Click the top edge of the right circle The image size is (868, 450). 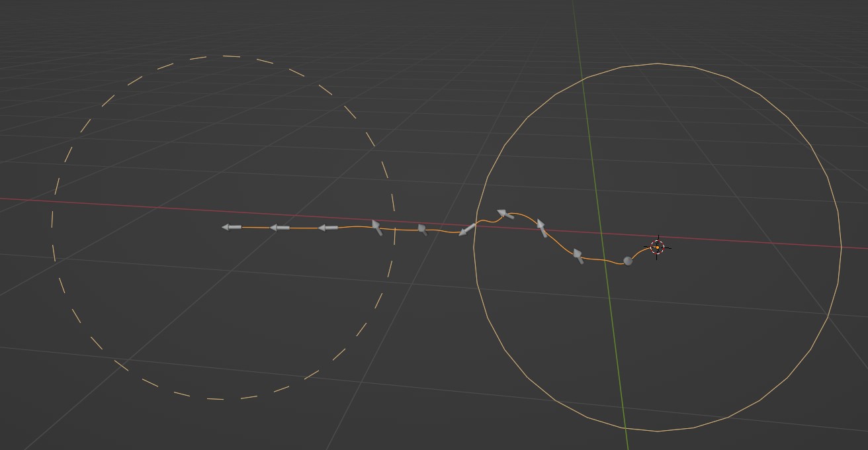pyautogui.click(x=657, y=63)
